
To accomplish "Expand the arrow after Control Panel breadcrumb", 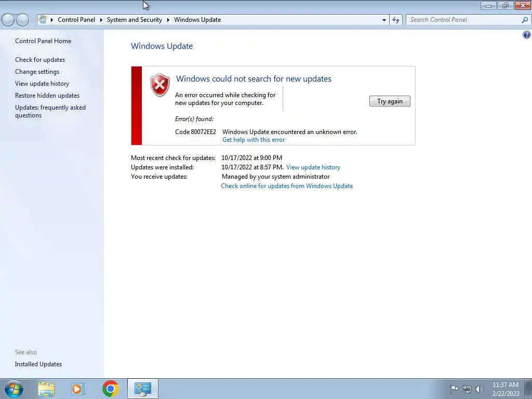I will [101, 20].
